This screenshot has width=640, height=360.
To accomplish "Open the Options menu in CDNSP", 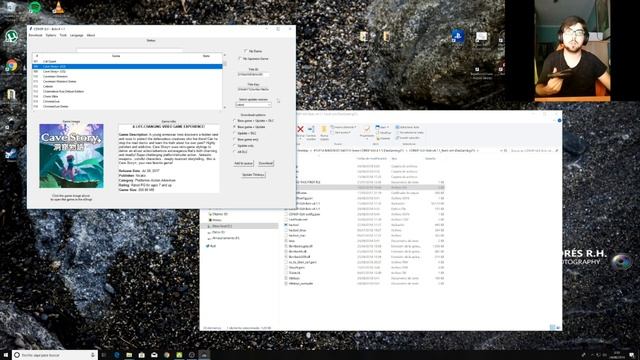I will pos(51,36).
